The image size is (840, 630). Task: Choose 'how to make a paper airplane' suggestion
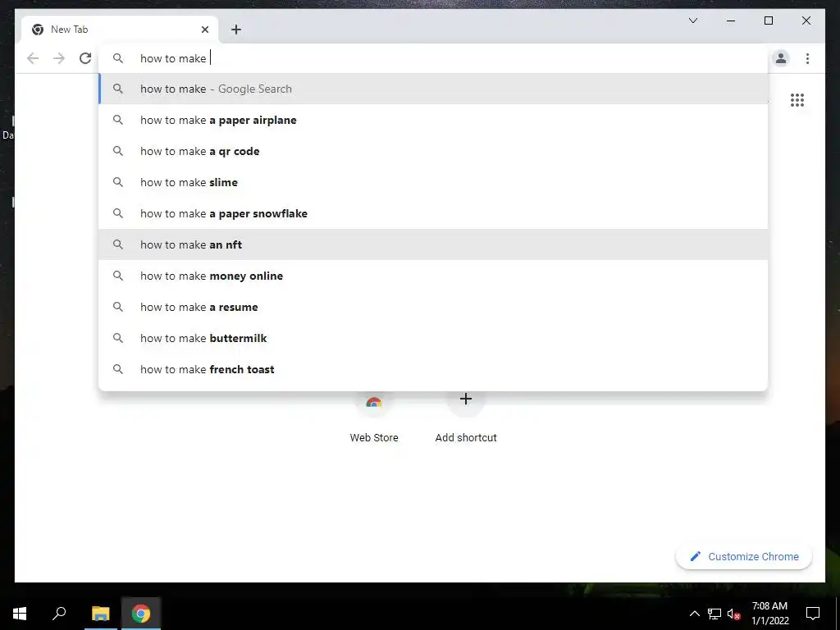pos(433,120)
